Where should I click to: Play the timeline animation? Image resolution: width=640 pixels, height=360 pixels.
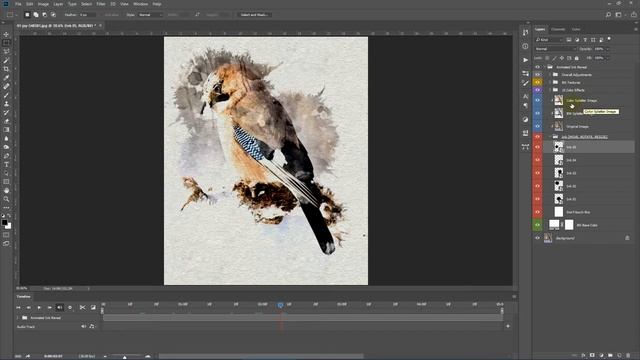(x=39, y=307)
